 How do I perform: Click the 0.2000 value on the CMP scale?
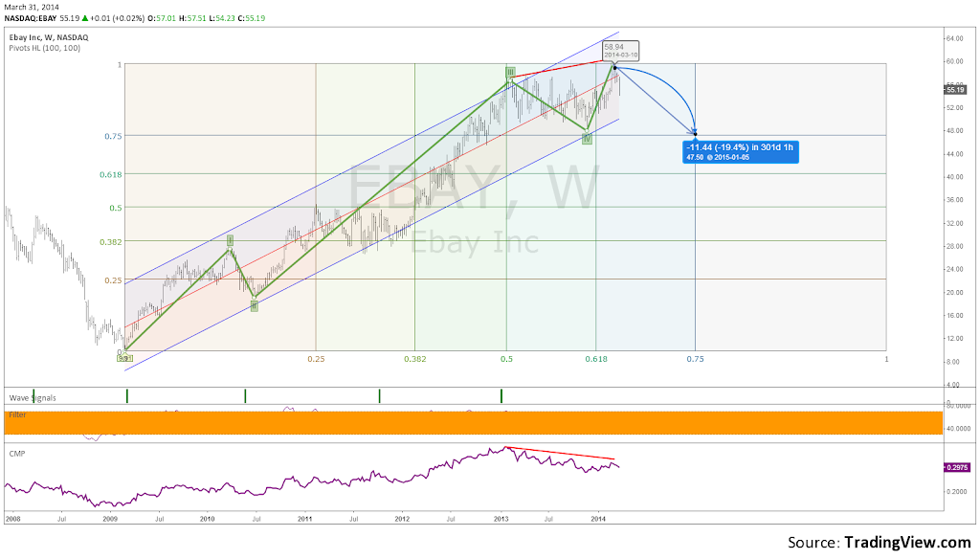[956, 492]
